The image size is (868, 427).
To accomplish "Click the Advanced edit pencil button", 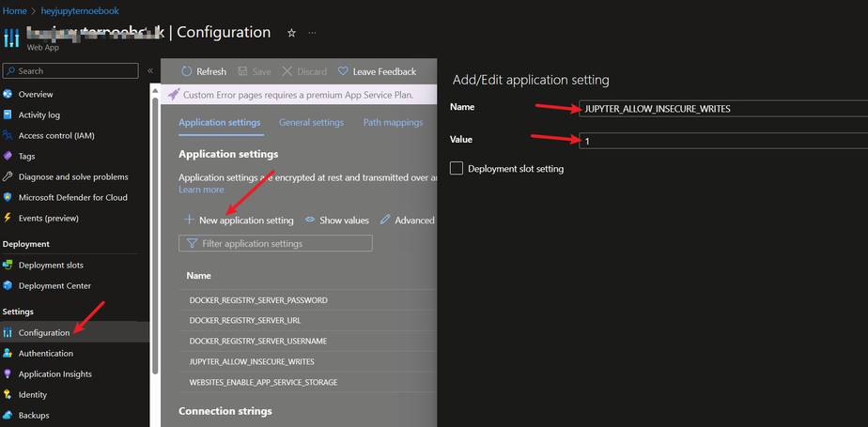I will 407,221.
